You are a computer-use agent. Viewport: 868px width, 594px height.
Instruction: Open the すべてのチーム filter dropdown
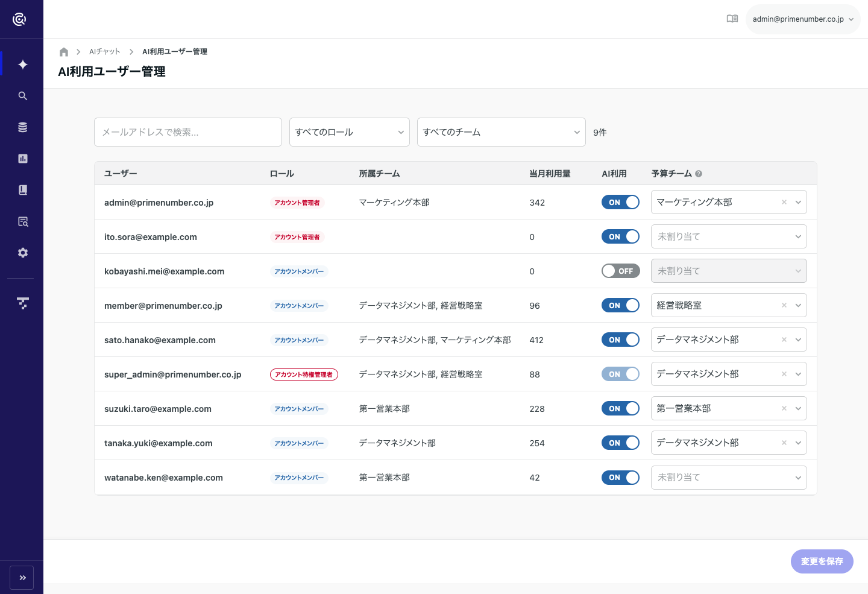pyautogui.click(x=502, y=132)
